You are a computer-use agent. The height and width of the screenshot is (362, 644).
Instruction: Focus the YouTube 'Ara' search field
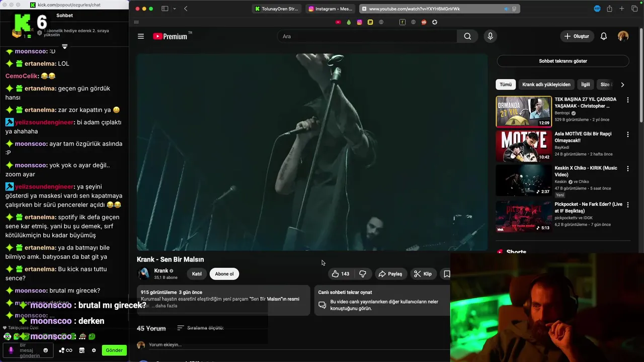[367, 36]
